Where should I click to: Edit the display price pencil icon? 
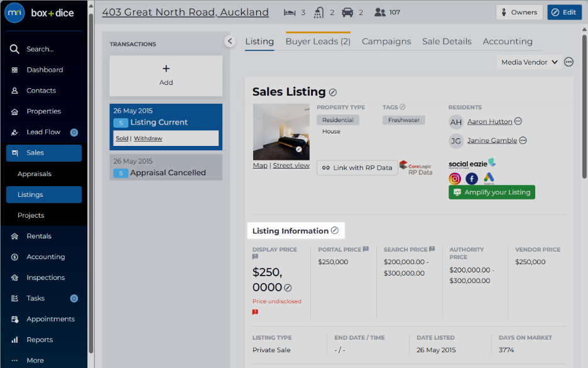click(288, 288)
